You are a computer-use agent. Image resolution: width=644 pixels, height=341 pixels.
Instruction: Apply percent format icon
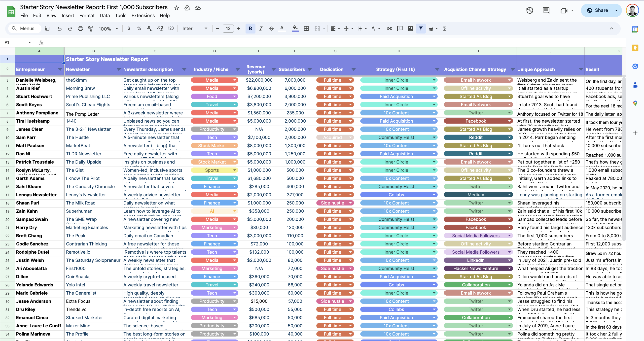[139, 29]
